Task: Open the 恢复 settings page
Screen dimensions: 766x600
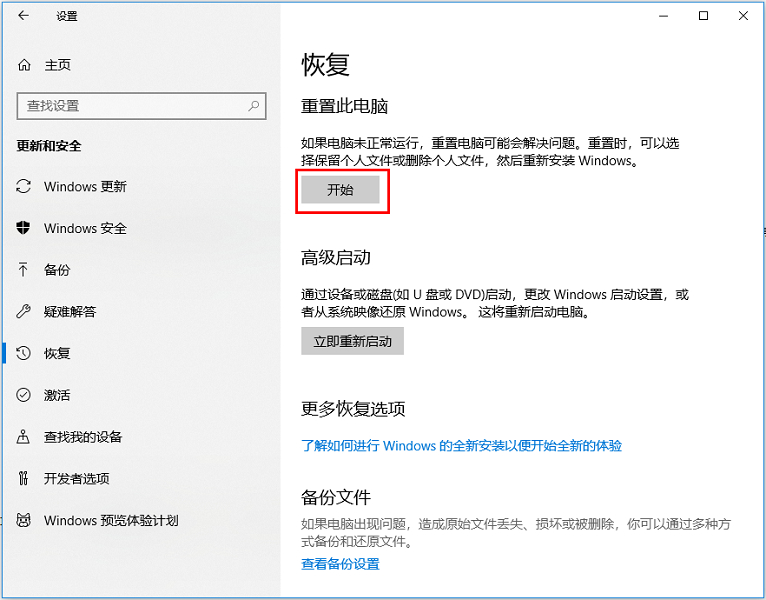Action: (x=57, y=353)
